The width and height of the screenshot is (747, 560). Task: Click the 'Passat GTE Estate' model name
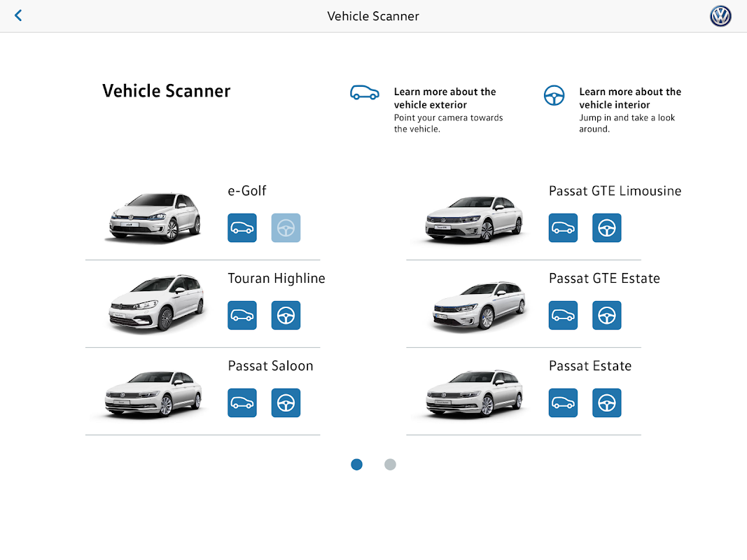pos(604,279)
